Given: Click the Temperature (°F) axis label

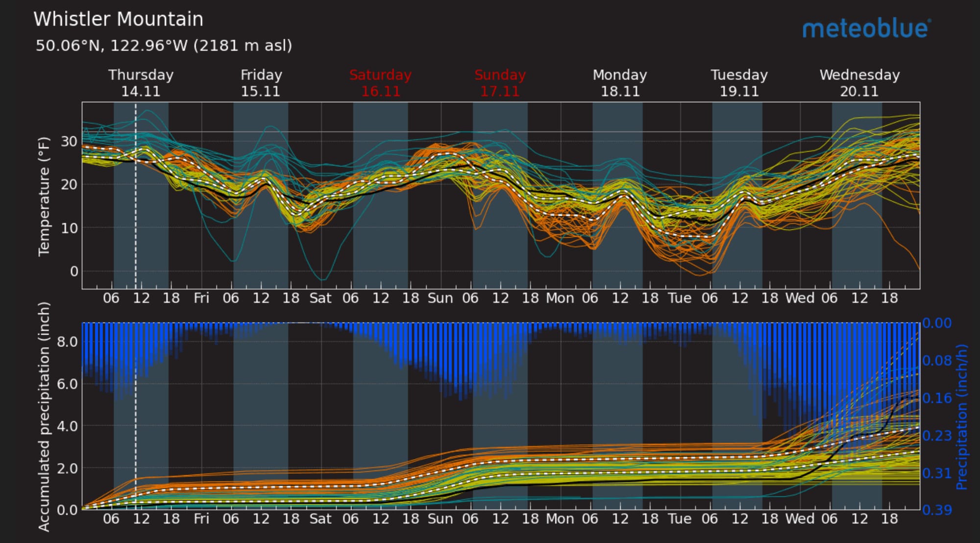Looking at the screenshot, I should pyautogui.click(x=44, y=196).
